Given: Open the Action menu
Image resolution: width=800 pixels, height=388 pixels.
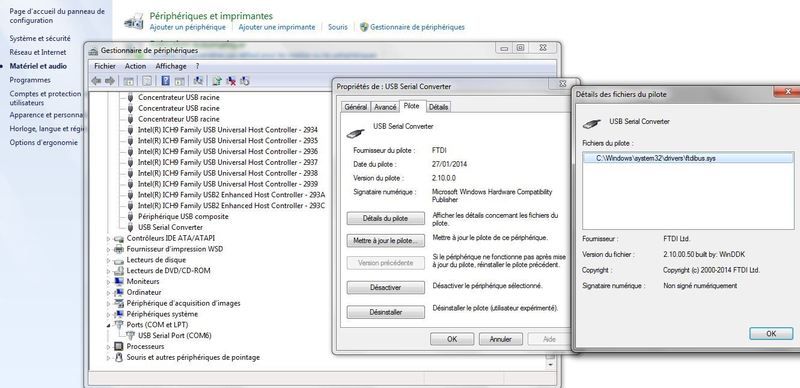Looking at the screenshot, I should (135, 66).
